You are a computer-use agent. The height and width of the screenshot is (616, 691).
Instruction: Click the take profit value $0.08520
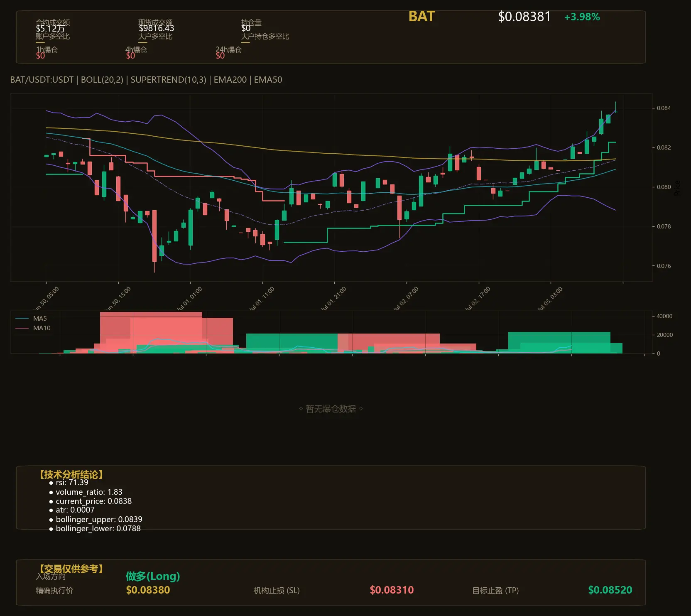[610, 590]
